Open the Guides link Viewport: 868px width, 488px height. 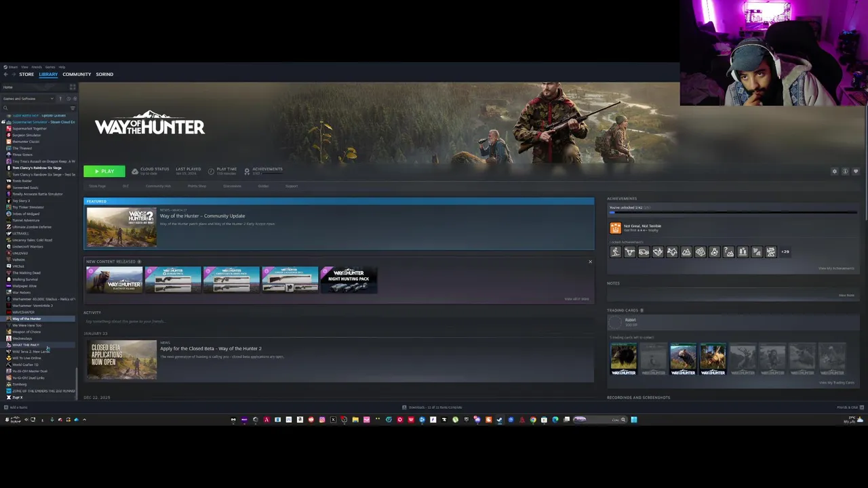263,186
